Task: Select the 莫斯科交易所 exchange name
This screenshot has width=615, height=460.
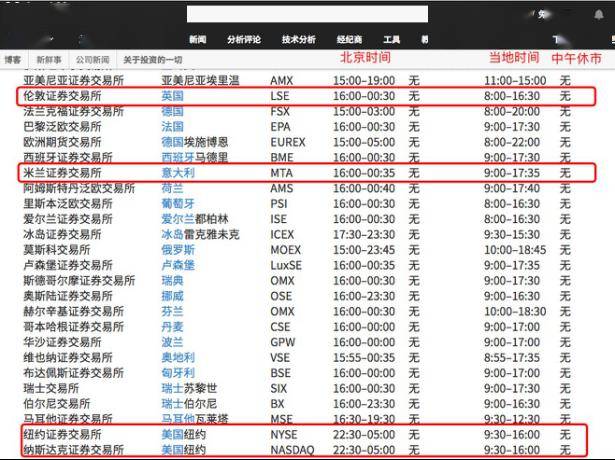Action: (57, 250)
